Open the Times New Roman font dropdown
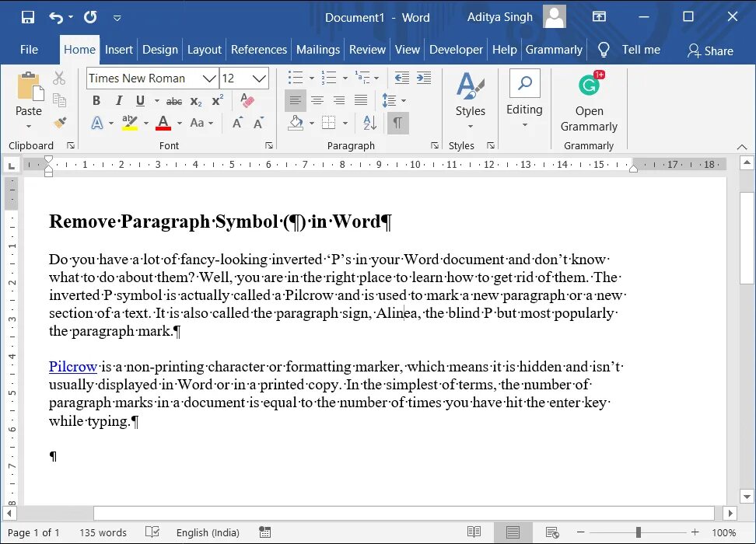 point(209,78)
